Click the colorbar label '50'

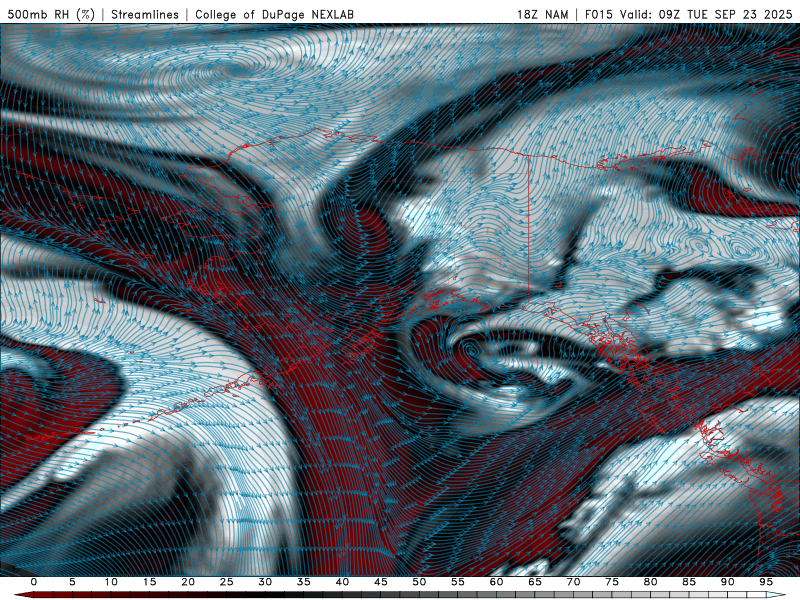pyautogui.click(x=419, y=582)
